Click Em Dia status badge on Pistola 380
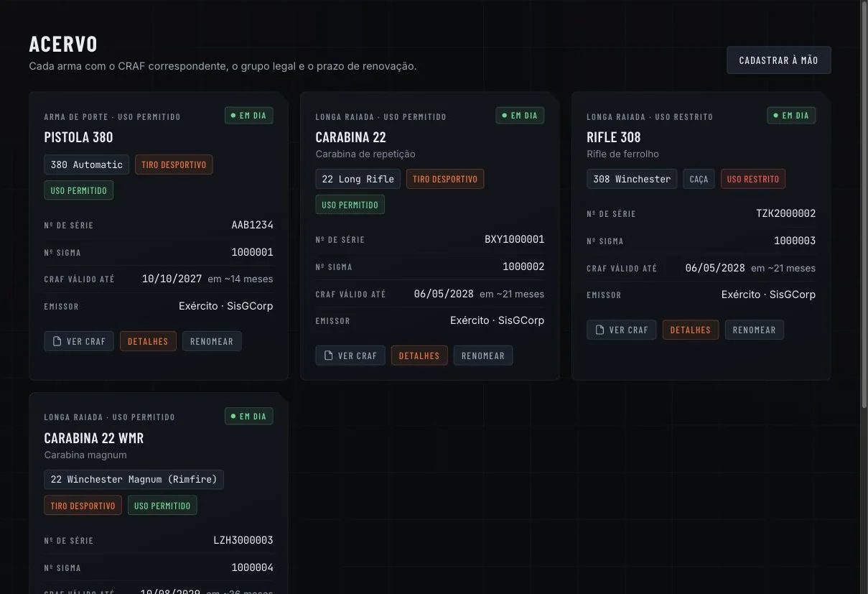This screenshot has height=594, width=868. pos(248,115)
